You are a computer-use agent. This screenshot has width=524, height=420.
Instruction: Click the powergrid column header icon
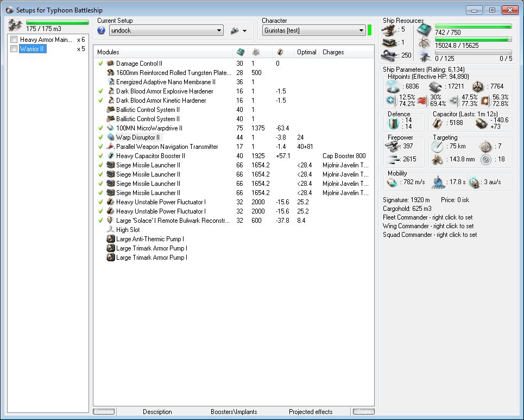[255, 52]
